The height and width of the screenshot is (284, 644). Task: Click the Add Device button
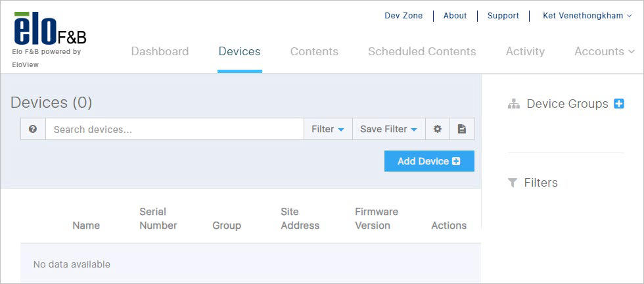click(x=429, y=161)
